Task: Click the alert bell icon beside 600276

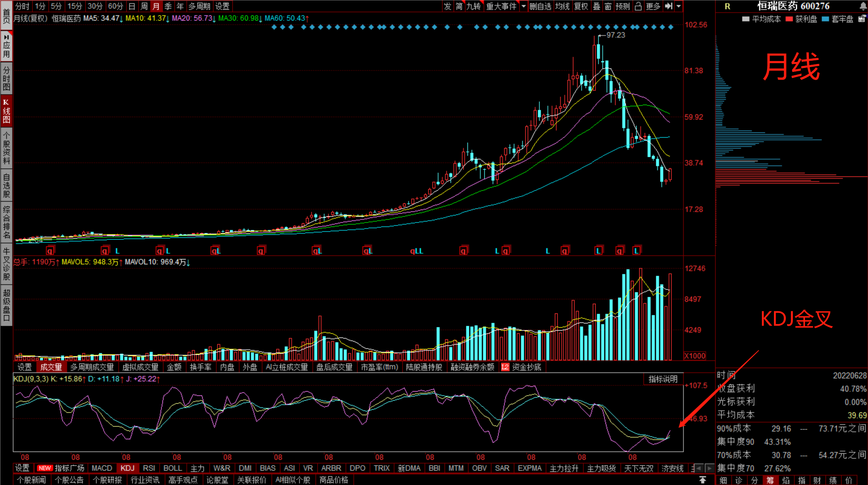Action: 863,6
